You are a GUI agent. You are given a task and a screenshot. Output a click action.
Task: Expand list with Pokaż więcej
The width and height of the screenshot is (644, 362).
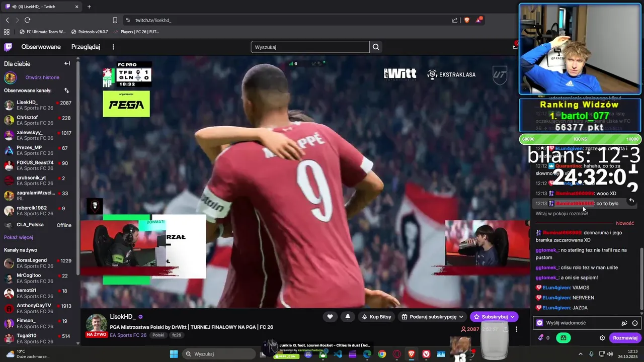click(x=19, y=237)
